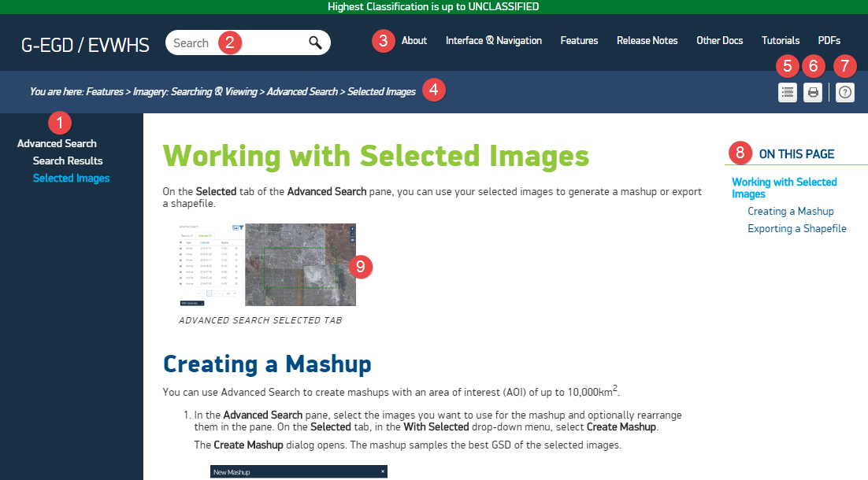Open Search Results in the sidebar
This screenshot has height=480, width=868.
coord(68,161)
